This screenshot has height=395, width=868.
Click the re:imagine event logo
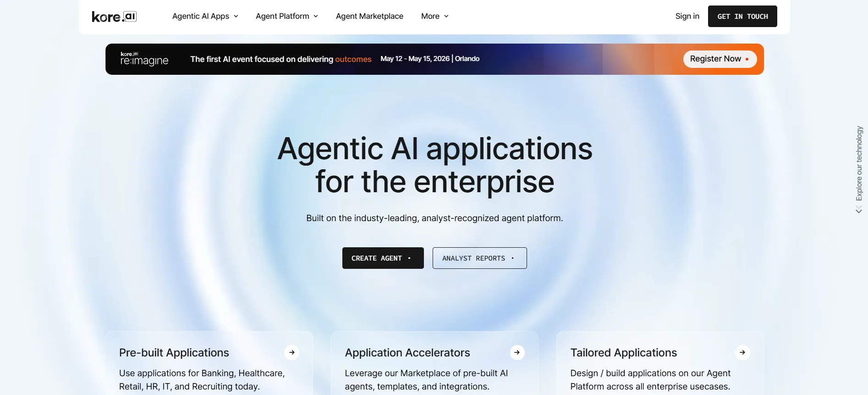pyautogui.click(x=144, y=59)
